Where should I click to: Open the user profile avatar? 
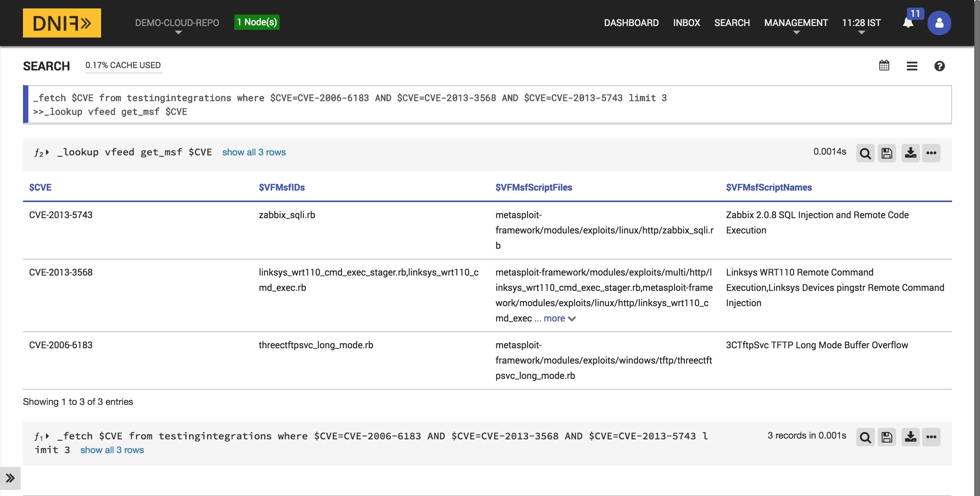click(939, 23)
